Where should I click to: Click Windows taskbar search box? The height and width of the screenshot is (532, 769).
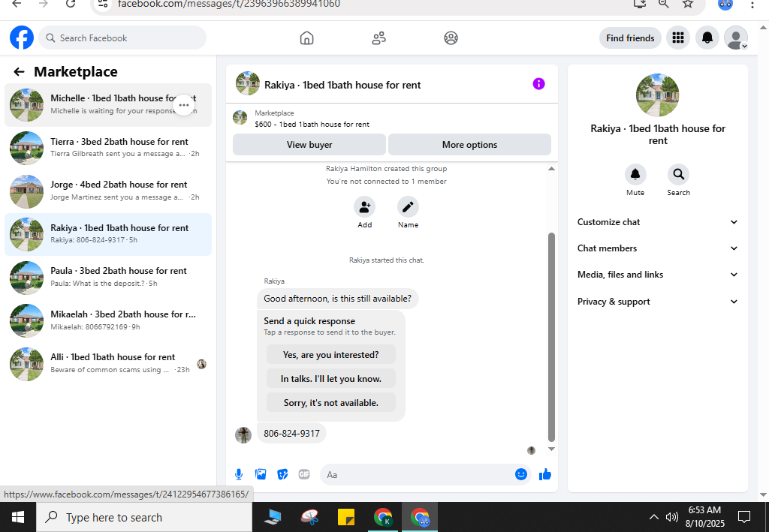[x=144, y=517]
